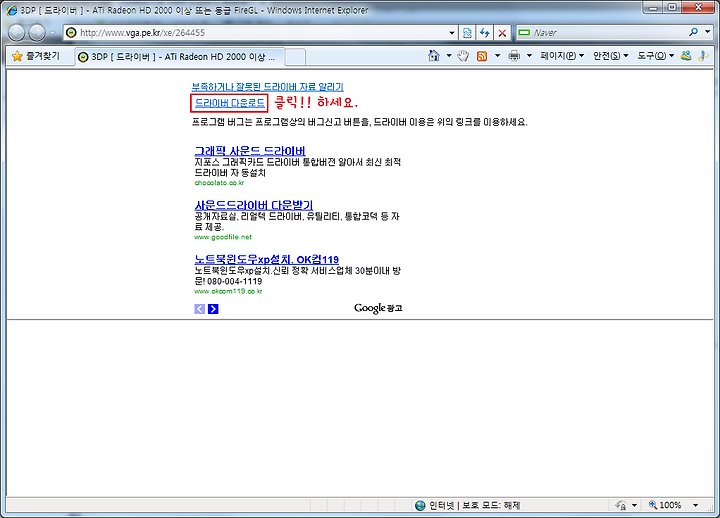The height and width of the screenshot is (518, 720).
Task: Open the search provider dropdown arrow
Action: (708, 32)
